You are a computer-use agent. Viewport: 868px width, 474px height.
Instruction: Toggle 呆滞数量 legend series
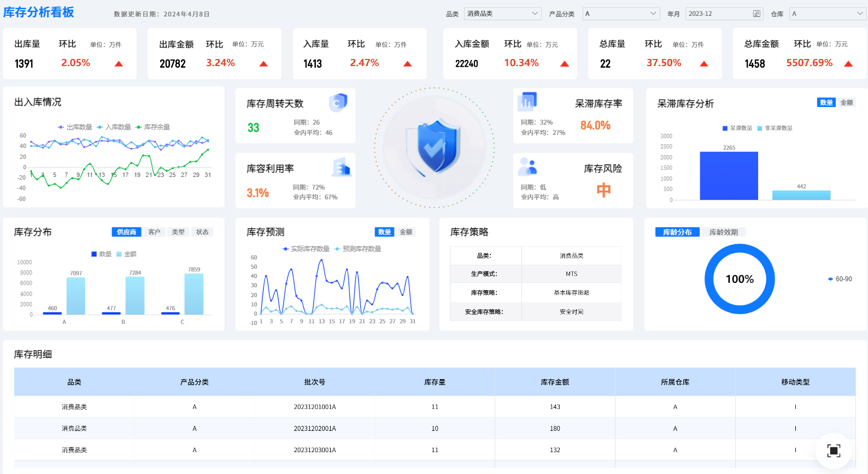[737, 128]
